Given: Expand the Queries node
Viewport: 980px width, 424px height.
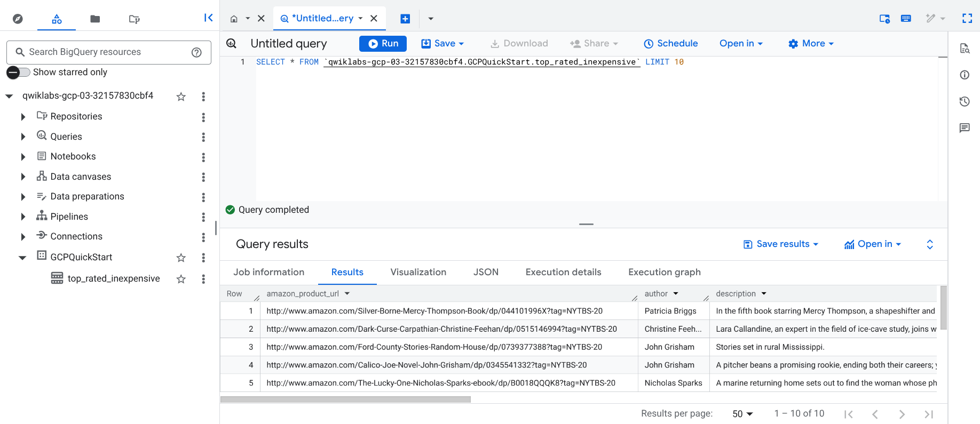Looking at the screenshot, I should (23, 137).
